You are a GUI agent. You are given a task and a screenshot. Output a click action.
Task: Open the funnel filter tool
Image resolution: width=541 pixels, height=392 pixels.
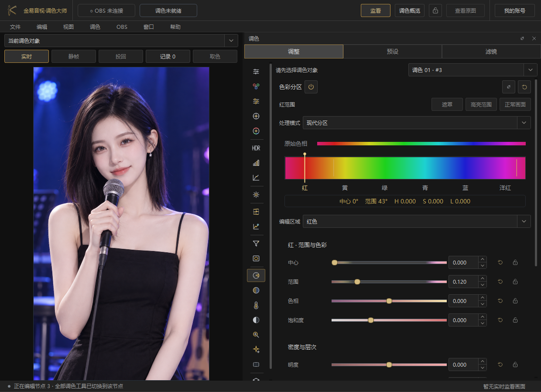coord(256,244)
